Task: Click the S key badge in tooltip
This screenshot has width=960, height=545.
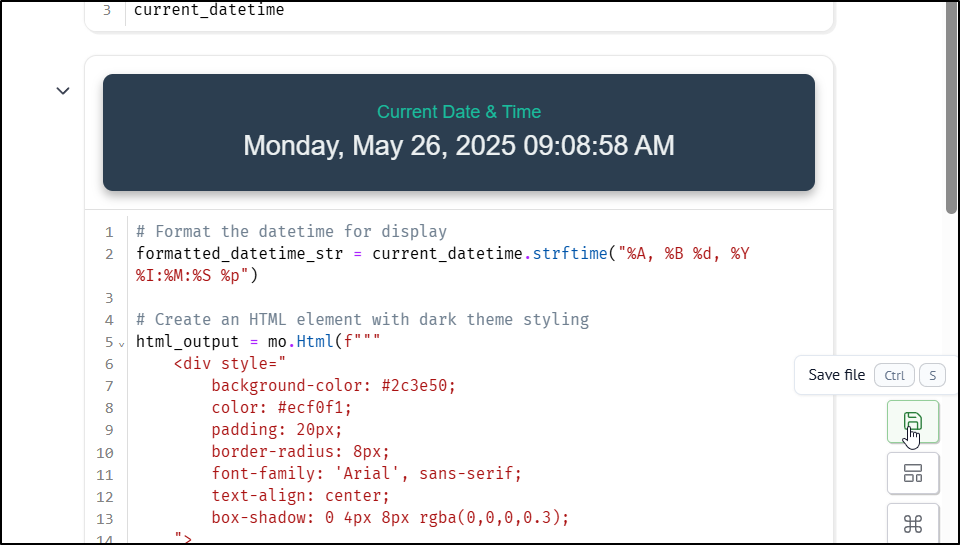Action: point(932,375)
